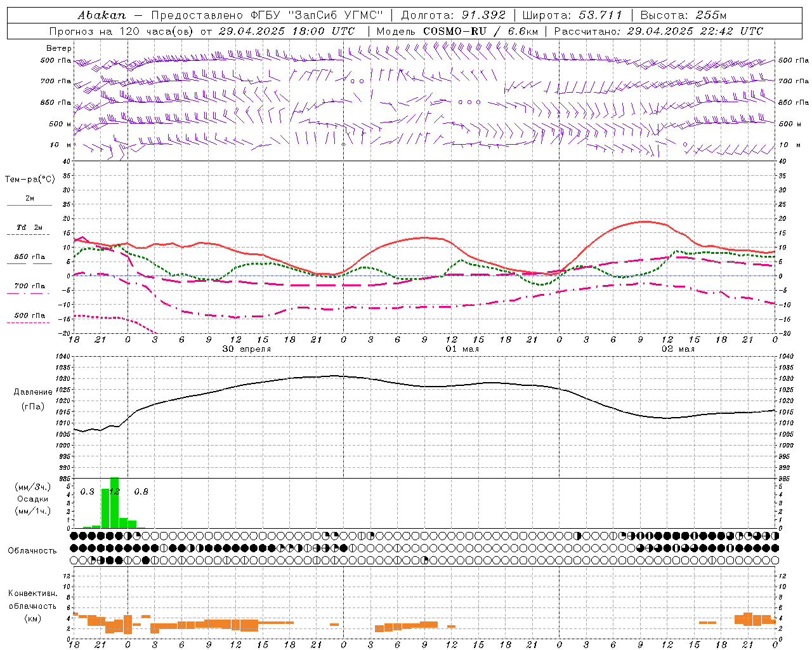Select the 02 мая date label
Image resolution: width=812 pixels, height=650 pixels.
[678, 349]
